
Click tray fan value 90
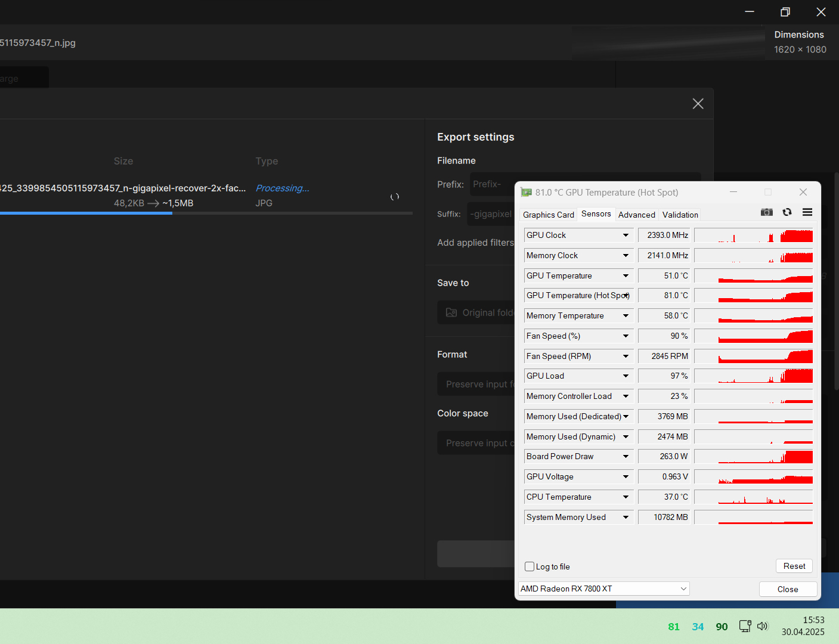click(722, 627)
